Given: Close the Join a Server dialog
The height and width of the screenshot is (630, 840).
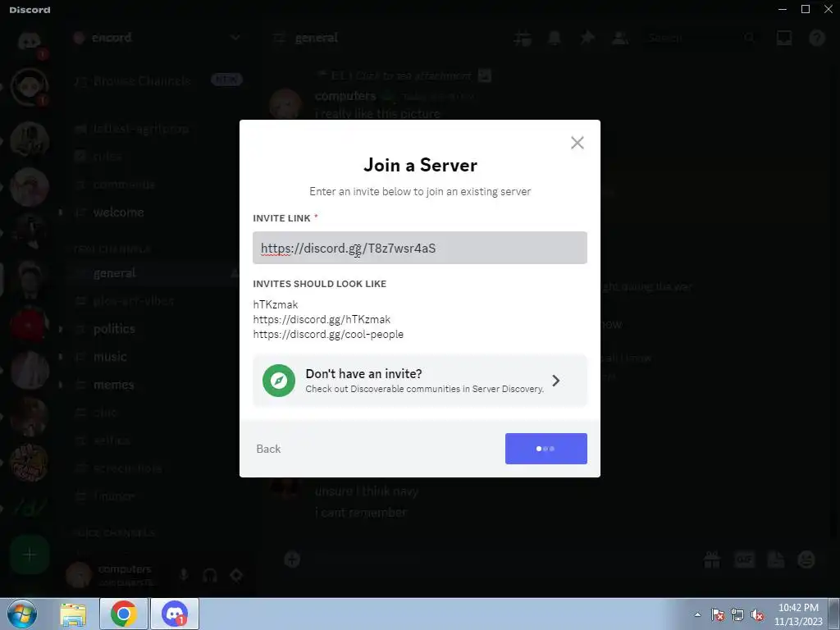Looking at the screenshot, I should click(577, 143).
